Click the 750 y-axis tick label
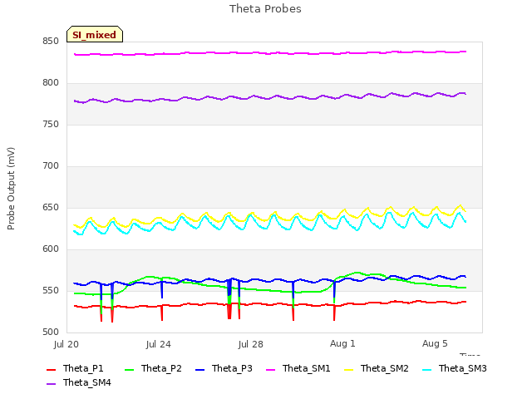532x399 pixels. pyautogui.click(x=51, y=125)
